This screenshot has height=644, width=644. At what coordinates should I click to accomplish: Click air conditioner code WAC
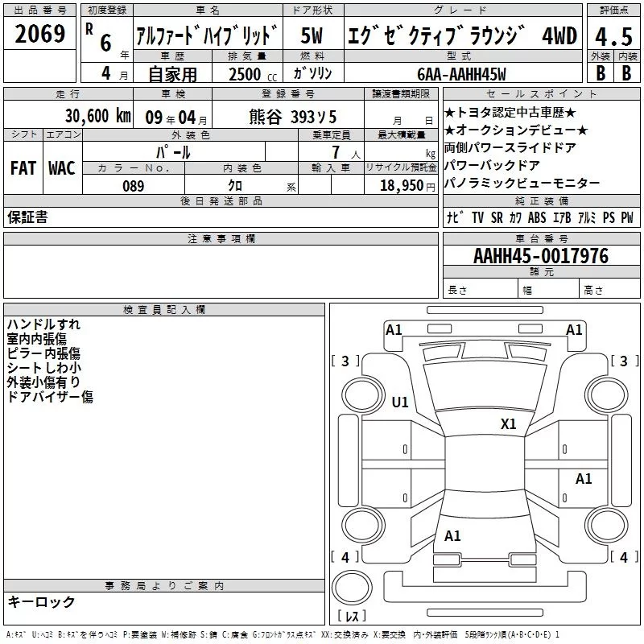62,168
